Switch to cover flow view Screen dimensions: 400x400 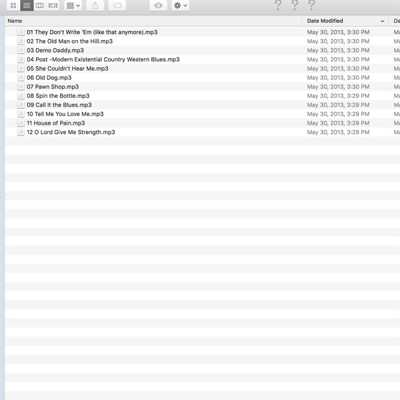(53, 5)
